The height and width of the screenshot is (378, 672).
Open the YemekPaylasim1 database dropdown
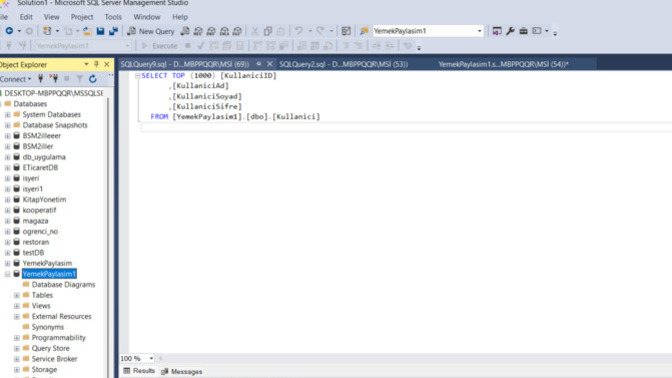[479, 31]
